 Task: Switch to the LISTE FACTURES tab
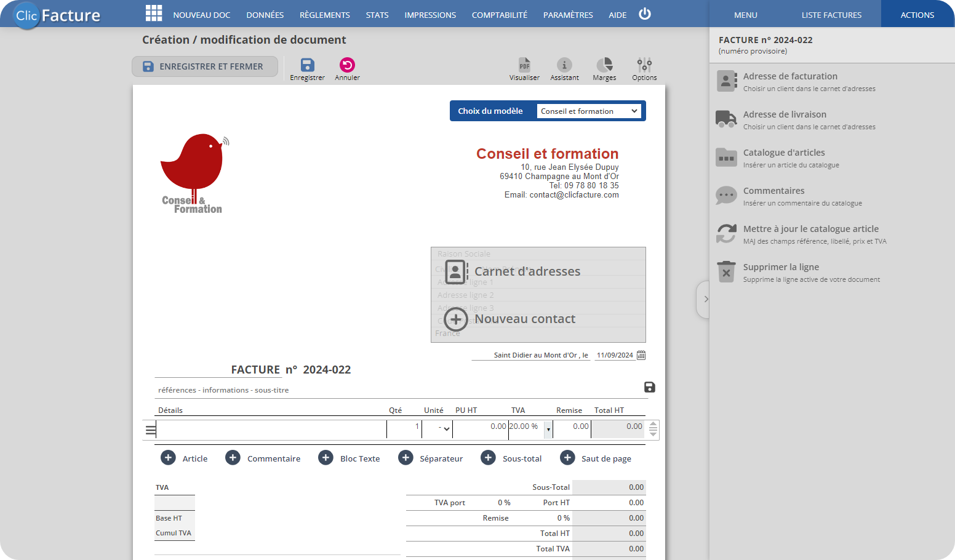tap(831, 14)
